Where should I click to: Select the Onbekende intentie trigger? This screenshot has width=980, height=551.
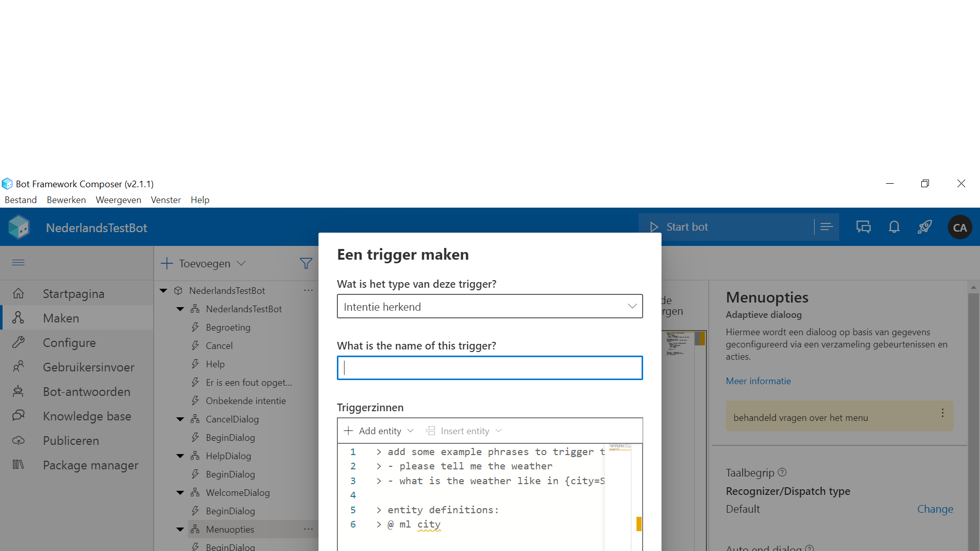(x=246, y=401)
